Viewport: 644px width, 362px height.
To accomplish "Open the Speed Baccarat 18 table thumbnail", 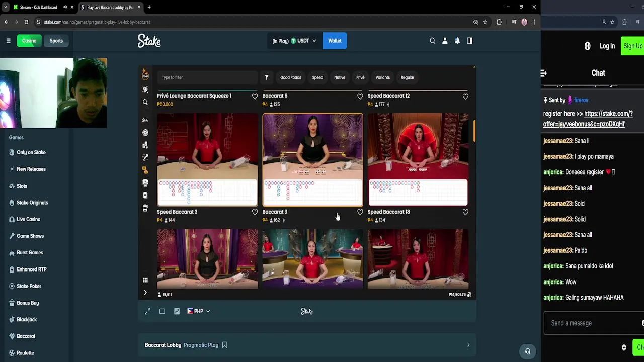I will click(418, 159).
